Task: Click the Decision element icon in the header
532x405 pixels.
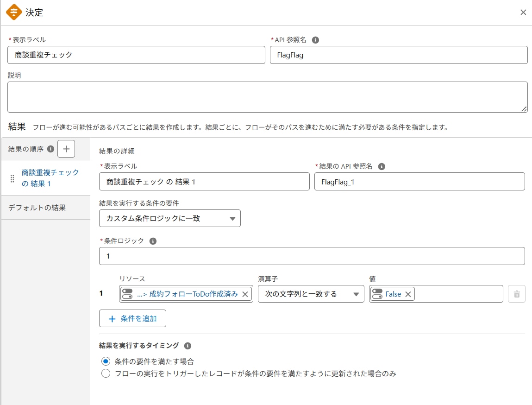Action: (13, 12)
